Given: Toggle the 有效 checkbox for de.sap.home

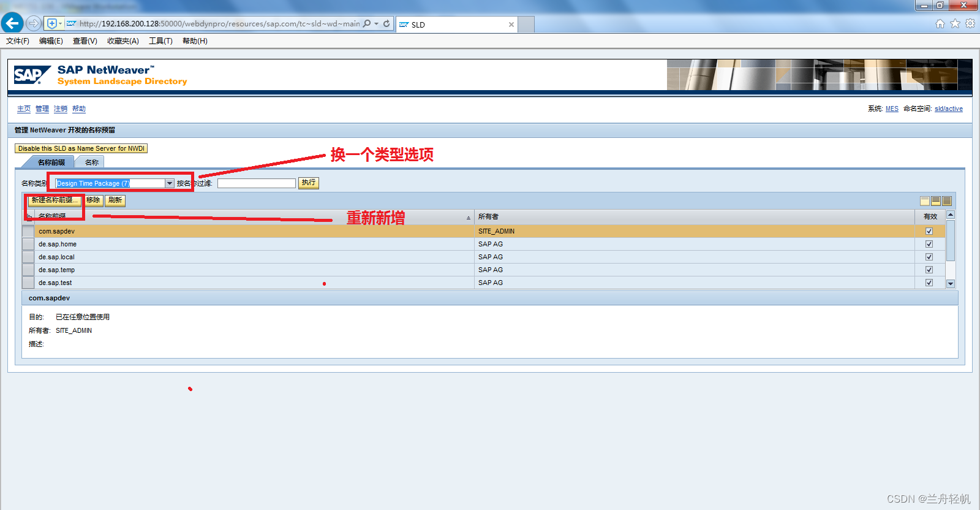Looking at the screenshot, I should coord(929,244).
